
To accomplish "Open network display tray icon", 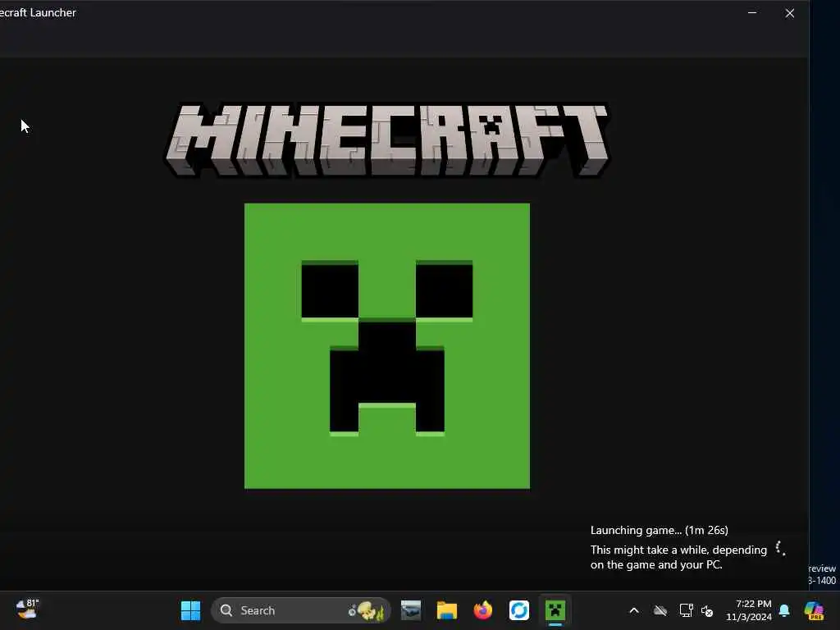I will click(687, 610).
